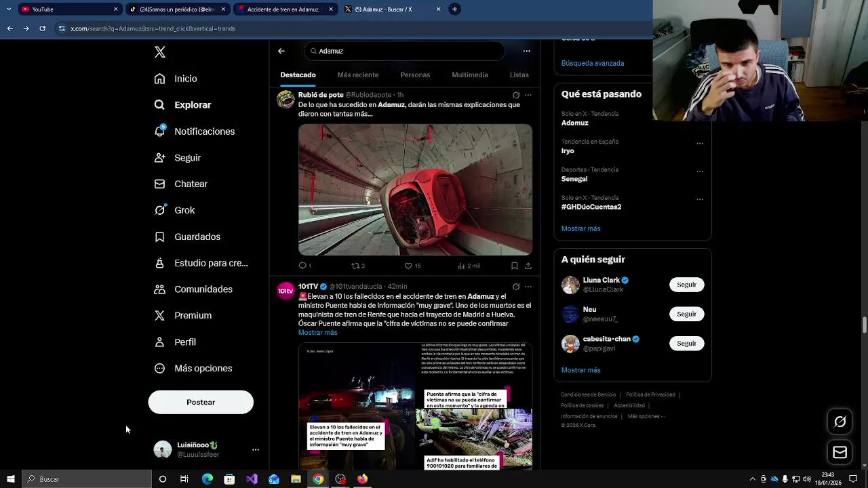Image resolution: width=868 pixels, height=488 pixels.
Task: Bookmark Rubió de pote post
Action: pyautogui.click(x=514, y=266)
